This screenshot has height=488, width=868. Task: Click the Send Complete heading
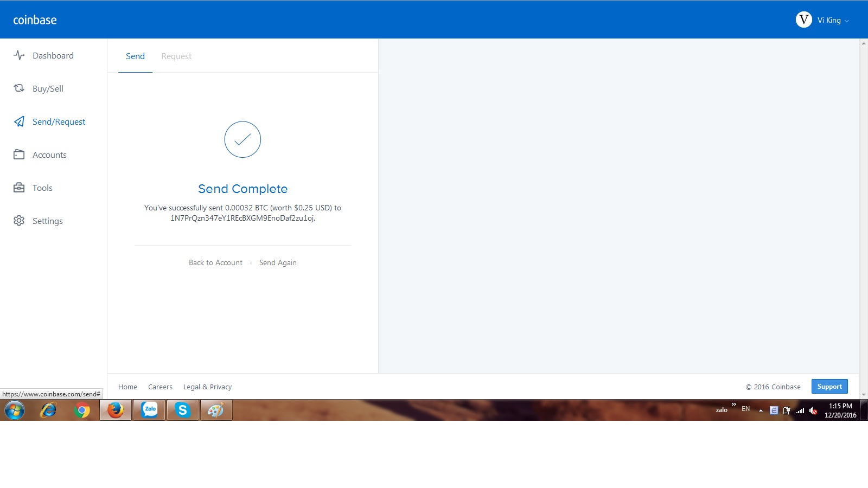pos(242,189)
